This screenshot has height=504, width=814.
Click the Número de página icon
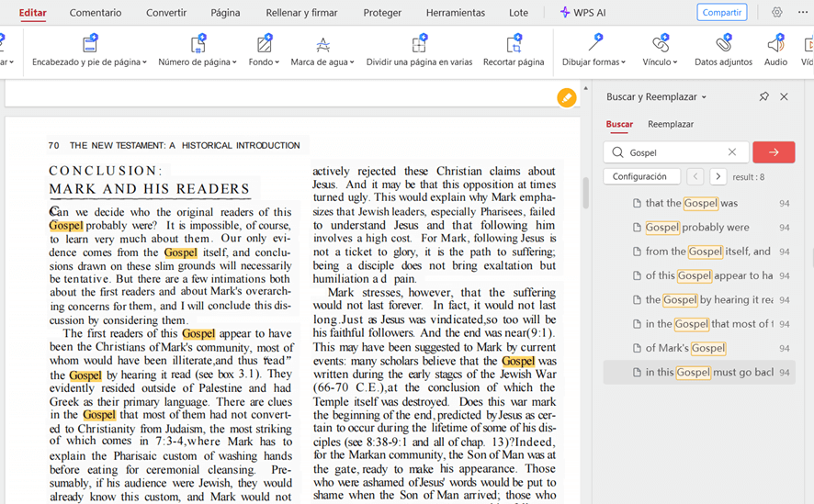198,44
